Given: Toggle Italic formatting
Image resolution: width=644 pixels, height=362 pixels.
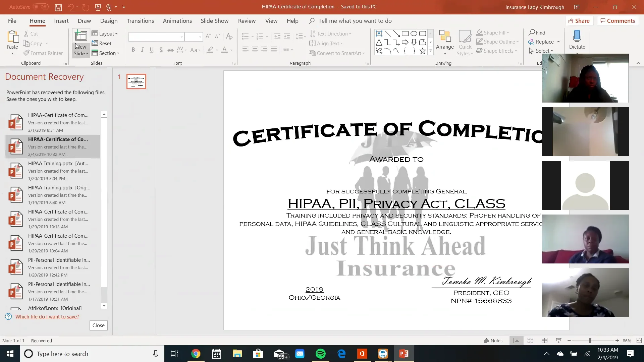Looking at the screenshot, I should (x=142, y=50).
